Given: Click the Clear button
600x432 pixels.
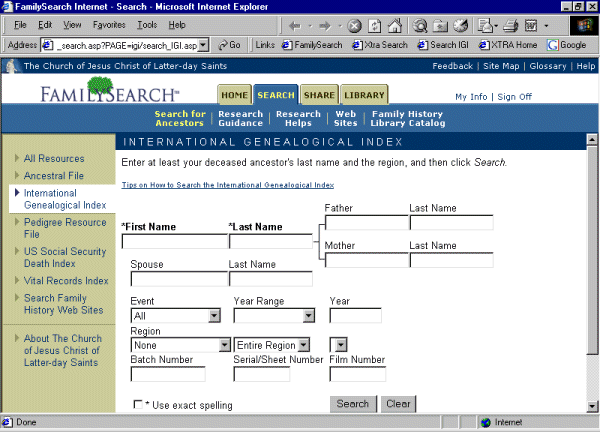Looking at the screenshot, I should [x=398, y=404].
